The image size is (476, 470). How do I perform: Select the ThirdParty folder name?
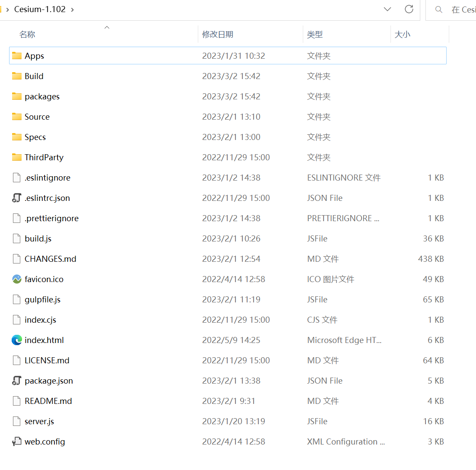(x=44, y=157)
